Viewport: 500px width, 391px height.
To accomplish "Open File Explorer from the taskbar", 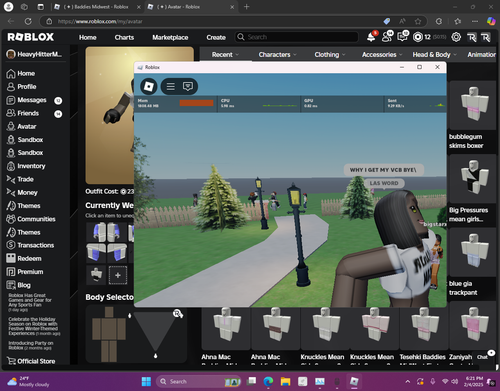I will click(285, 381).
